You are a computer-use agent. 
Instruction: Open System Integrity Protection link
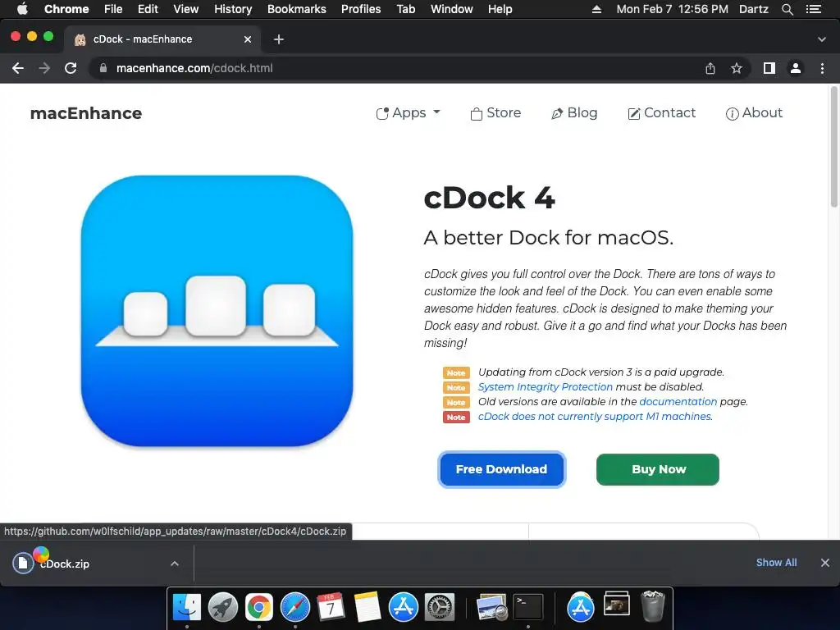(x=545, y=387)
